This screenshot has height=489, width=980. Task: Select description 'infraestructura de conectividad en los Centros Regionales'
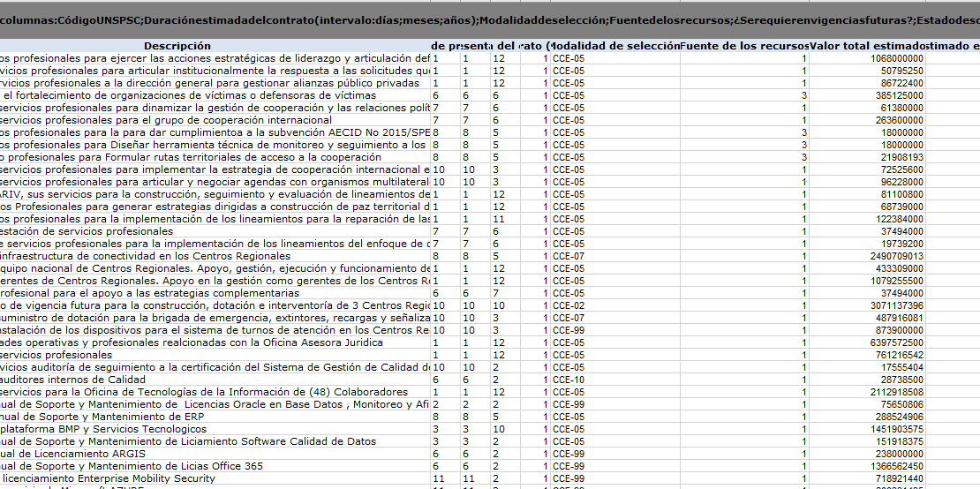point(215,256)
